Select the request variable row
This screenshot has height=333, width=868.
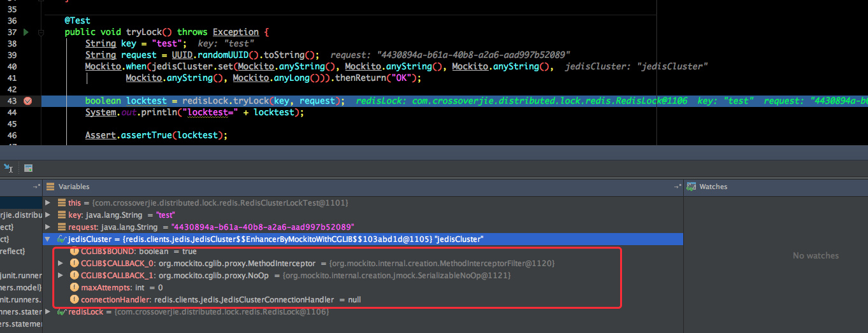364,227
